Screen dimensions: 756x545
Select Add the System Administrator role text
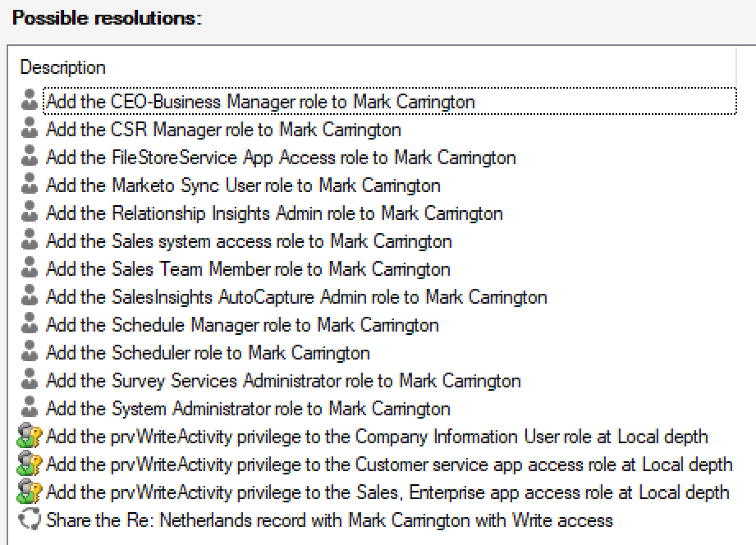pos(248,409)
